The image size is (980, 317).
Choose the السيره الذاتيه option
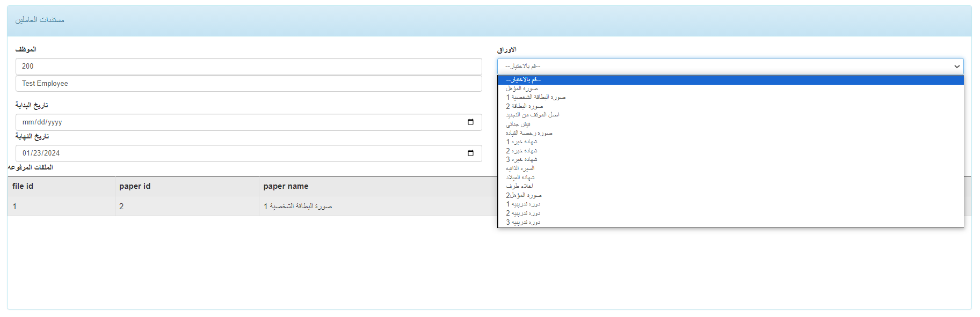coord(520,168)
